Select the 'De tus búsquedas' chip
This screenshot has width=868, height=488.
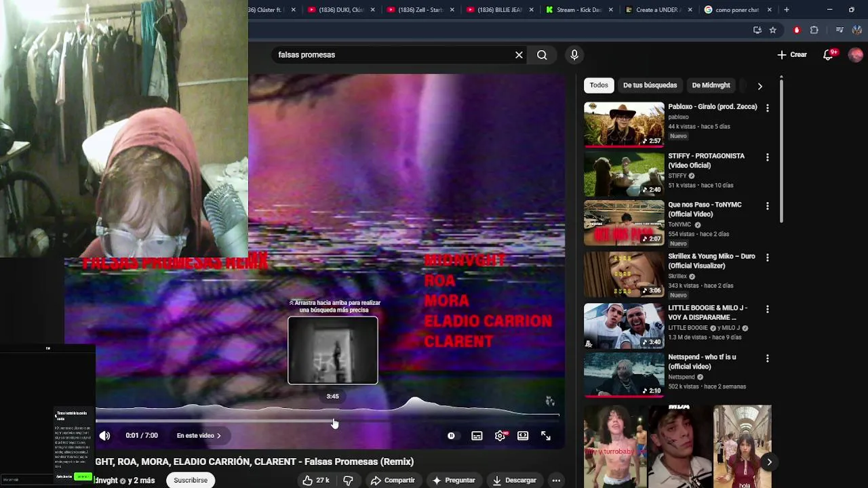coord(650,85)
